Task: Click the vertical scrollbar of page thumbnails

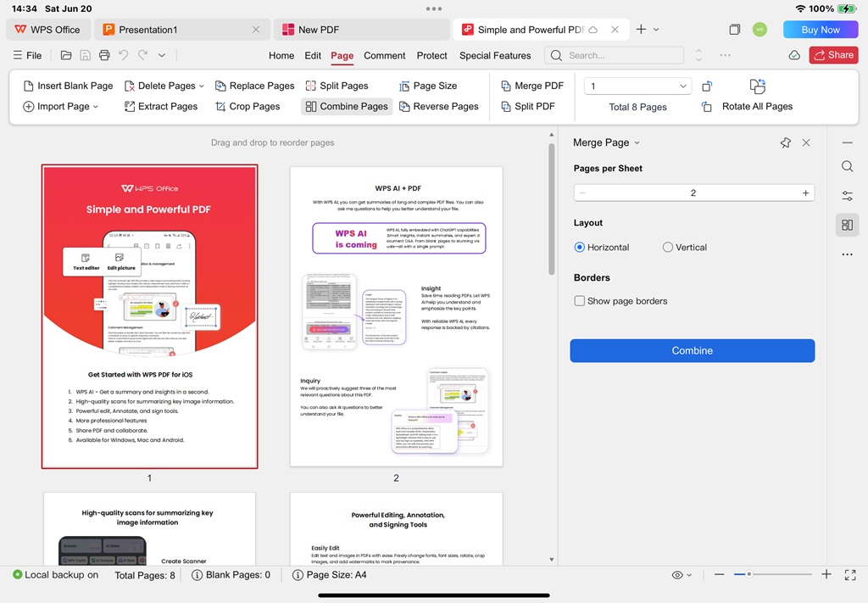Action: [551, 209]
